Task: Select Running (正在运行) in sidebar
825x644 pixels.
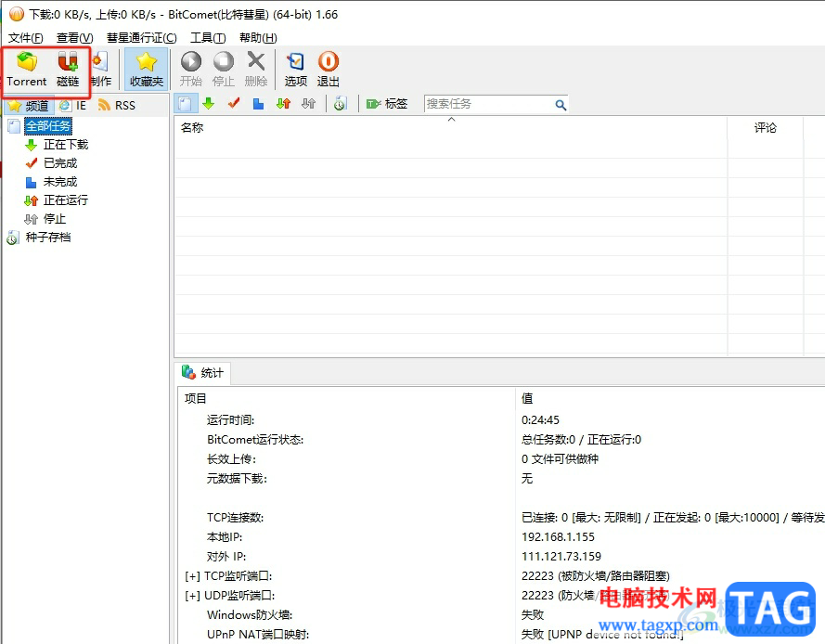Action: 65,200
